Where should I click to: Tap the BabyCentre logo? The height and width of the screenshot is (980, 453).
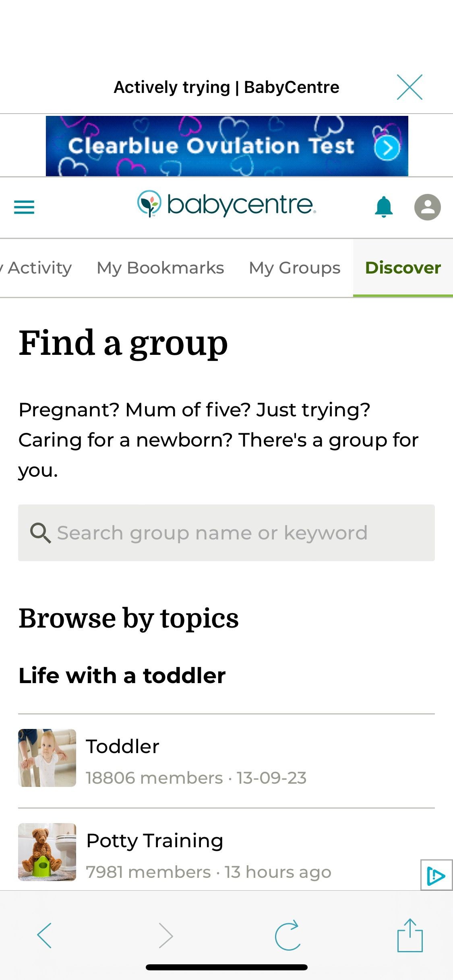pyautogui.click(x=227, y=204)
